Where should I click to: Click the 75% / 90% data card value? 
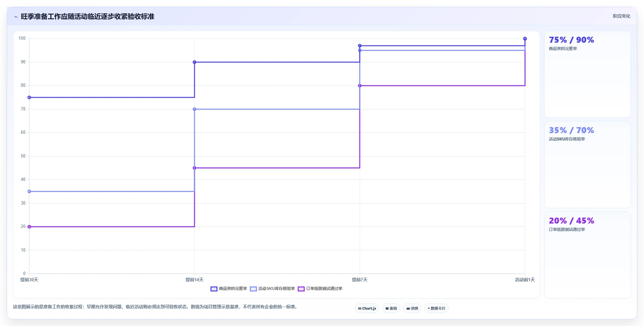[x=571, y=40]
